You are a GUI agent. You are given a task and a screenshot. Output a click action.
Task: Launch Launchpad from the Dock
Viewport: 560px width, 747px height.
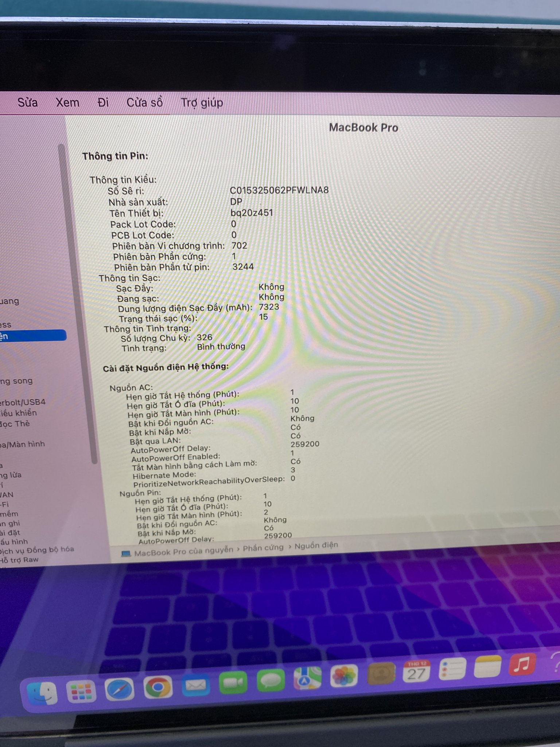[81, 691]
